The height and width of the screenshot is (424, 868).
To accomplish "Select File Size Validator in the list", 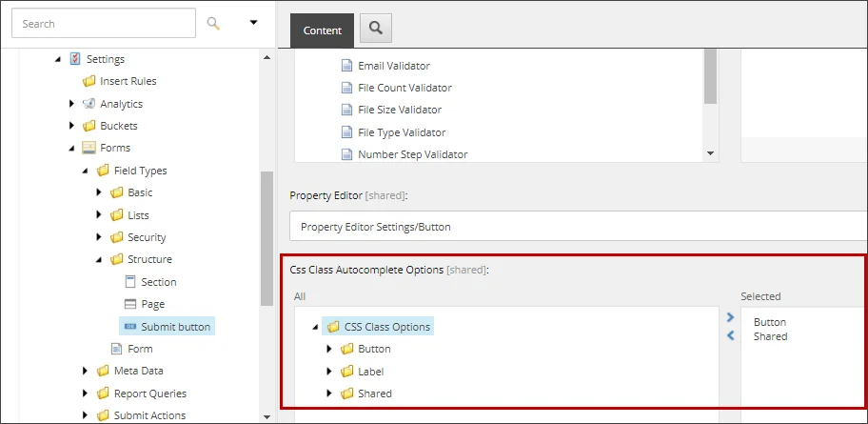I will click(400, 110).
